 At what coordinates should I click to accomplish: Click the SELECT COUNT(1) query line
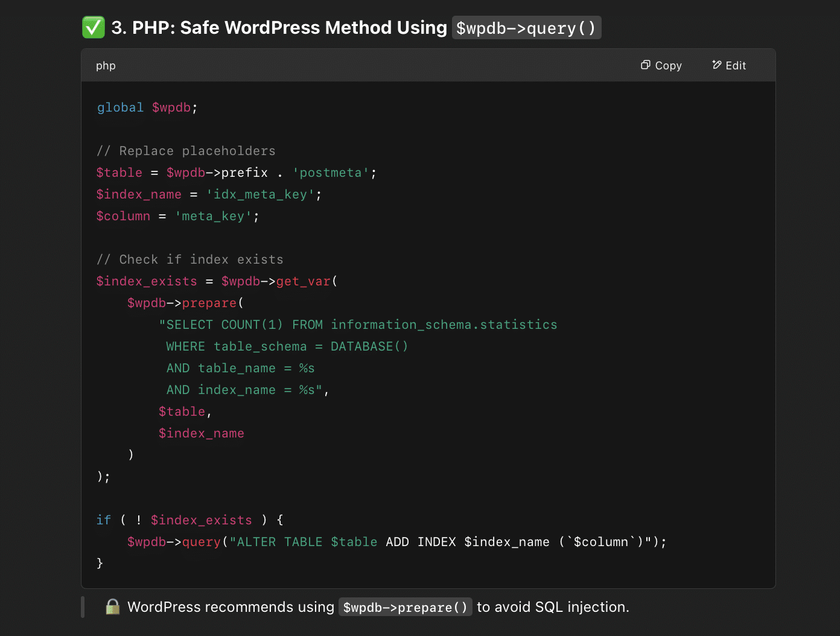click(358, 325)
